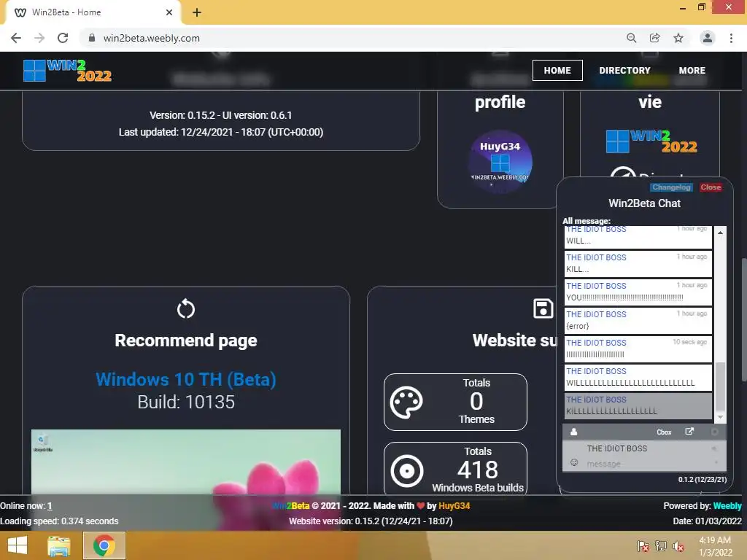Reload the Win2Beta page
The image size is (747, 560).
[63, 38]
